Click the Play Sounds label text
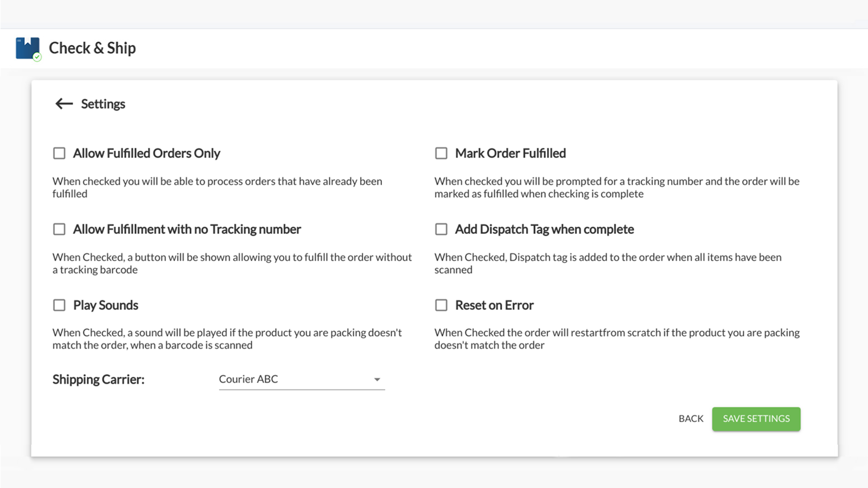The height and width of the screenshot is (488, 868). [106, 305]
